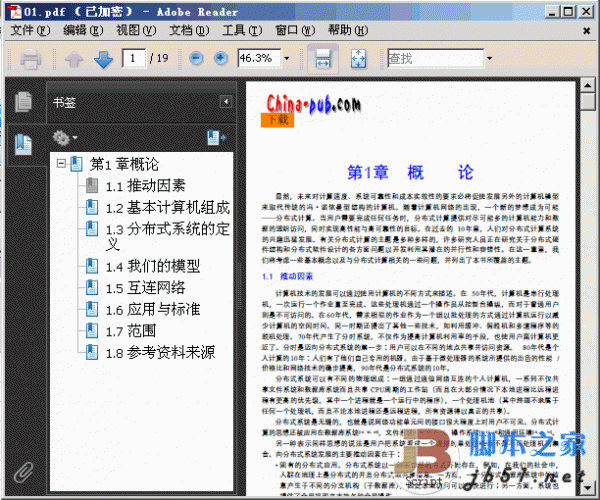
Task: Click the / 19 total pages label
Action: click(159, 58)
